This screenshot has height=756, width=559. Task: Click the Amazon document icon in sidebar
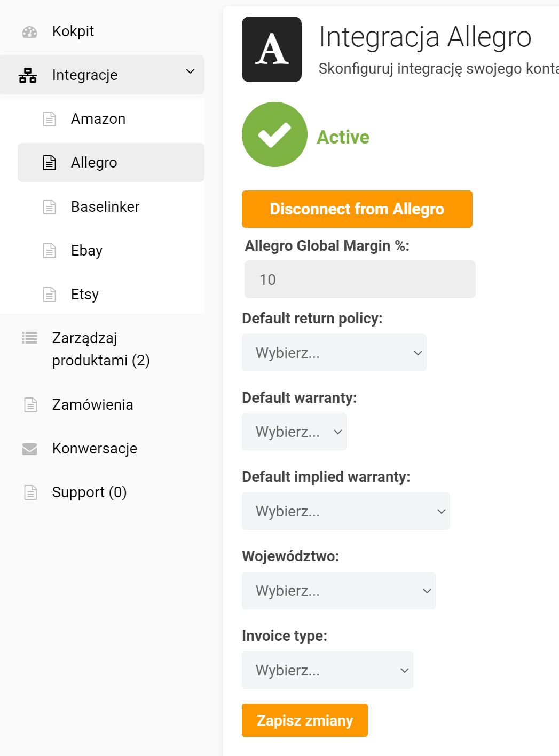[49, 119]
